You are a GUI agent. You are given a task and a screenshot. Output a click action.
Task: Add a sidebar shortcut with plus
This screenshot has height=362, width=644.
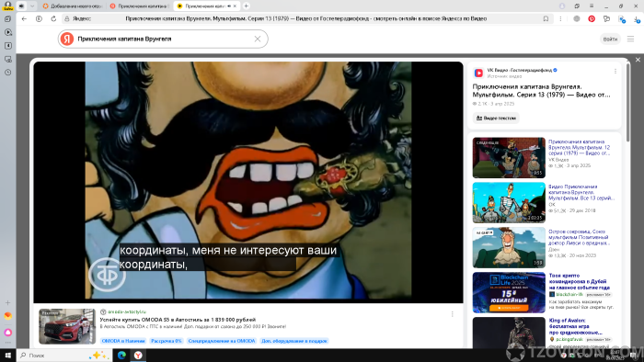point(7,302)
